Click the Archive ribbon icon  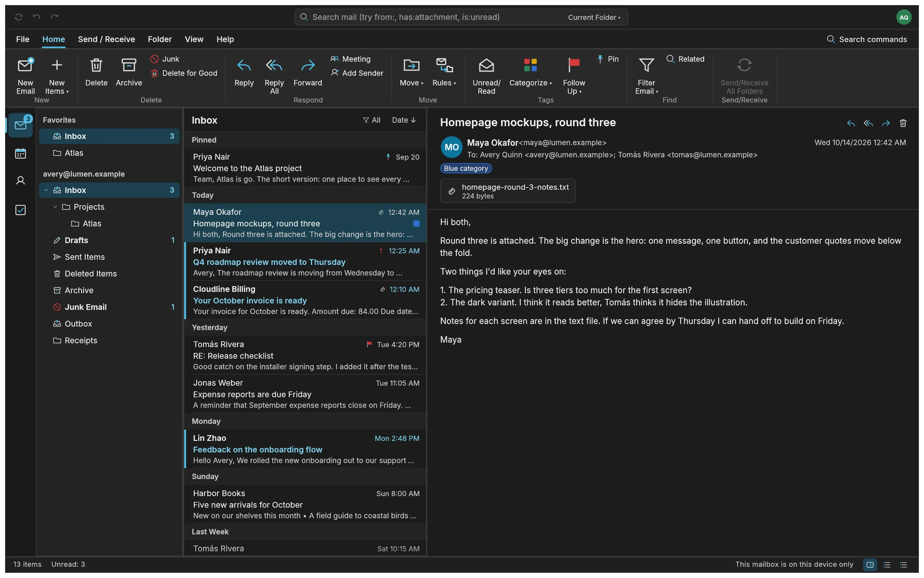(129, 66)
